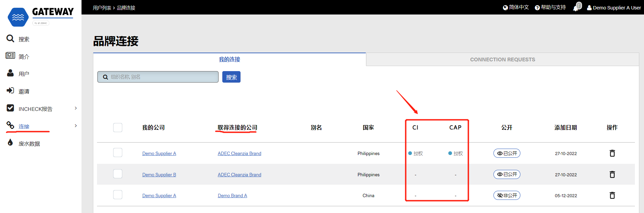Image resolution: width=644 pixels, height=213 pixels.
Task: Click the CAP column header
Action: click(455, 128)
